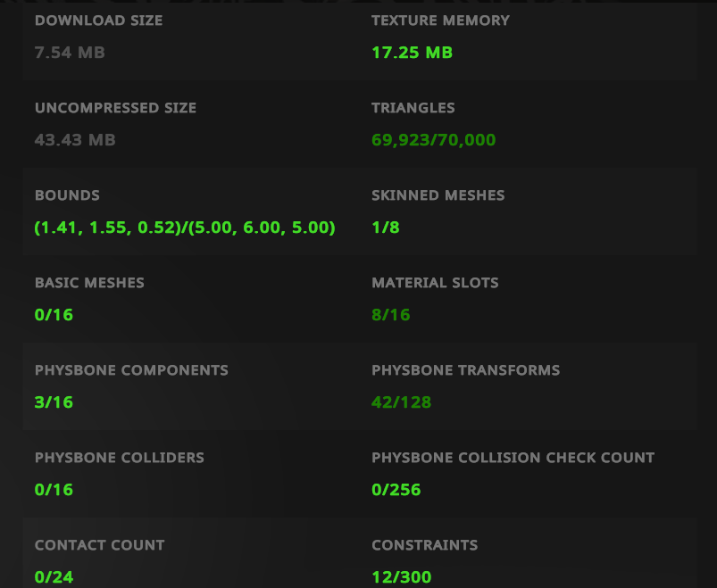Click the TEXTURE MEMORY label

pyautogui.click(x=440, y=21)
